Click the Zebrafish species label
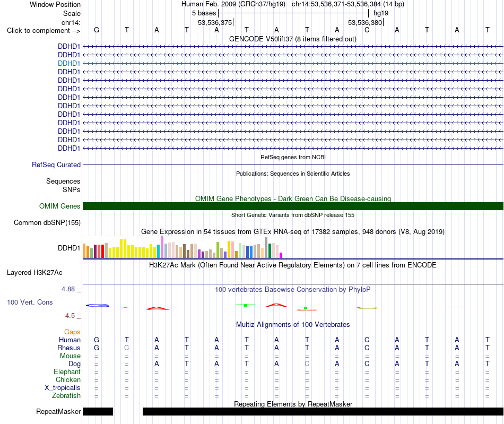Viewport: 504px width, 424px height. click(x=66, y=395)
